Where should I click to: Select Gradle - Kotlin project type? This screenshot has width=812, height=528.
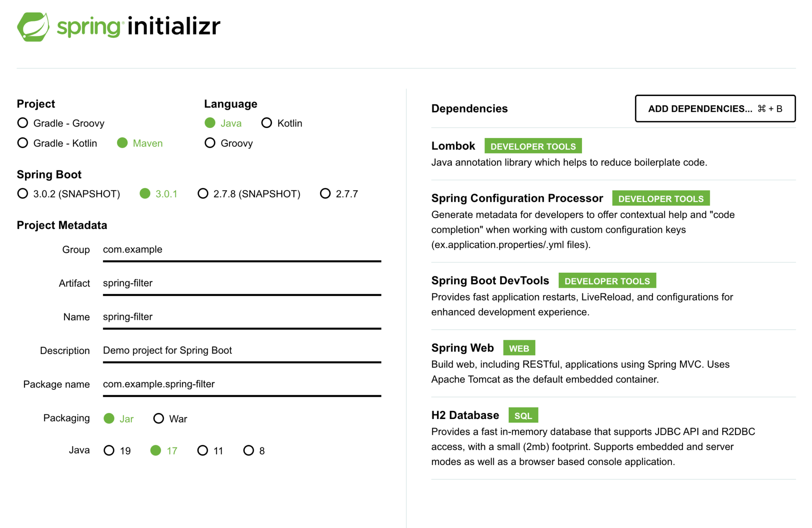click(x=23, y=143)
